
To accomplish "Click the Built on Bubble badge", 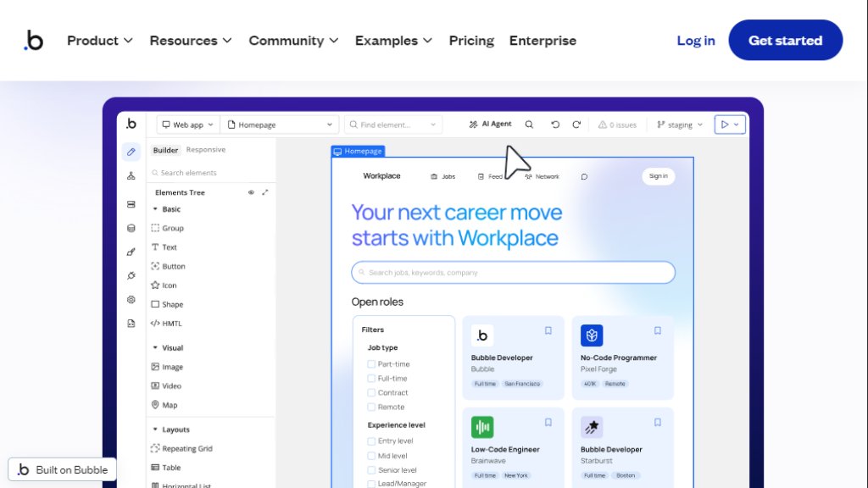I will [x=62, y=469].
